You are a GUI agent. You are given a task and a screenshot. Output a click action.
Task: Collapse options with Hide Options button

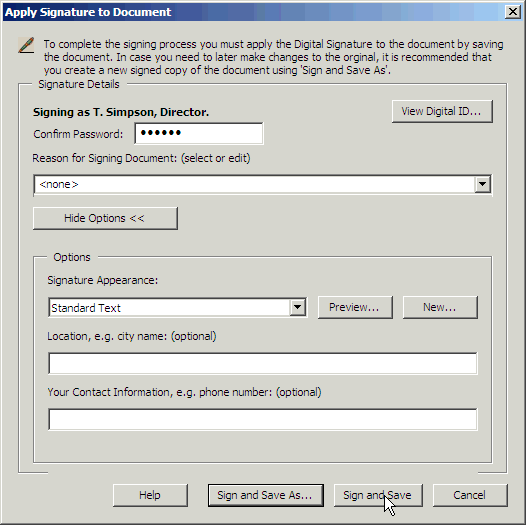pos(105,218)
